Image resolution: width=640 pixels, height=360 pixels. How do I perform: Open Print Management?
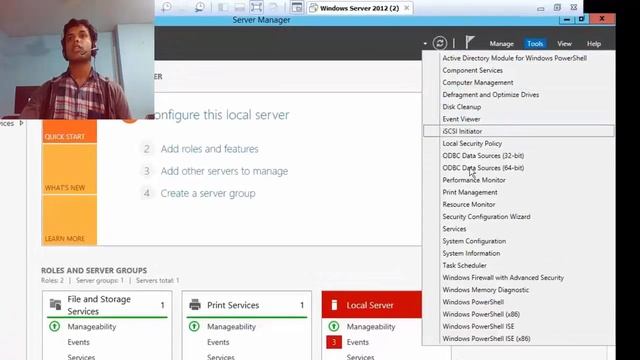point(470,192)
